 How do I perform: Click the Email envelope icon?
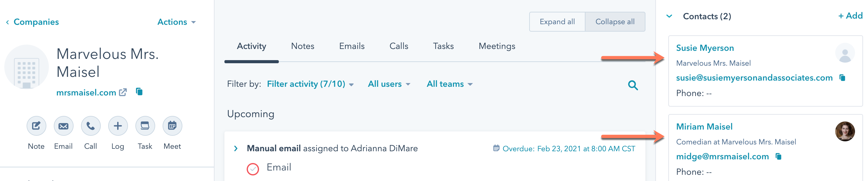[x=63, y=126]
